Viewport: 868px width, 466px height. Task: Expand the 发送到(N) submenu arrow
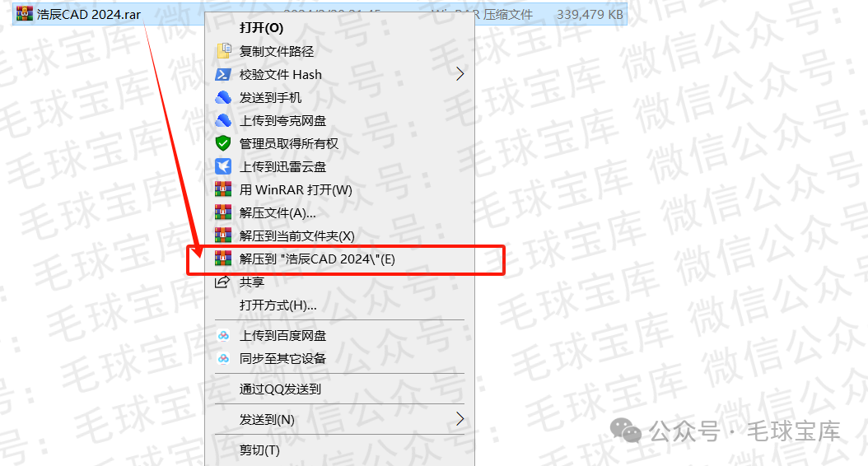click(x=460, y=419)
